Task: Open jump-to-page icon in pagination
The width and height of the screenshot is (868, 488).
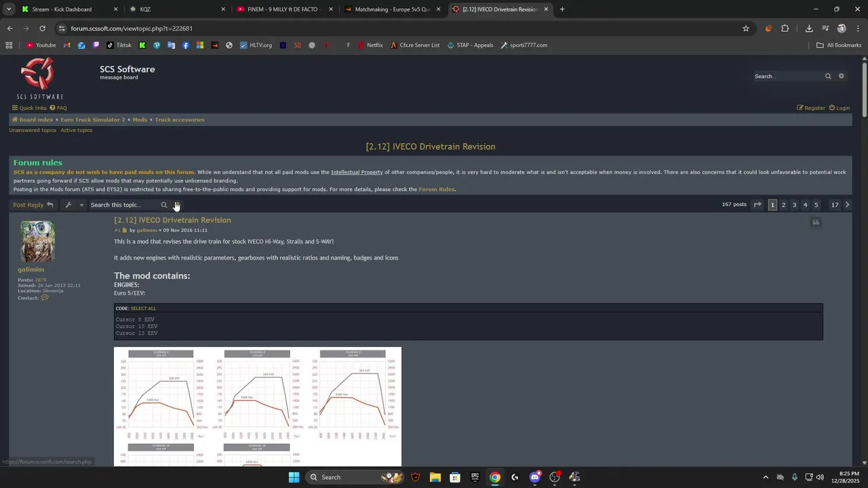Action: (757, 205)
